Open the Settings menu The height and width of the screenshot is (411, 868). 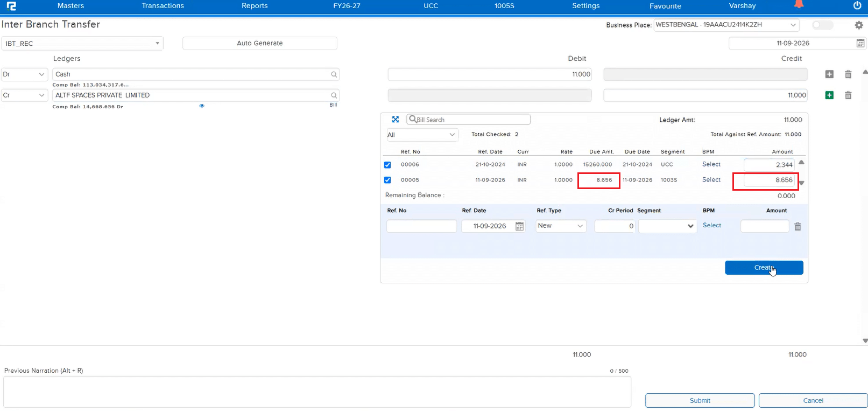[585, 6]
